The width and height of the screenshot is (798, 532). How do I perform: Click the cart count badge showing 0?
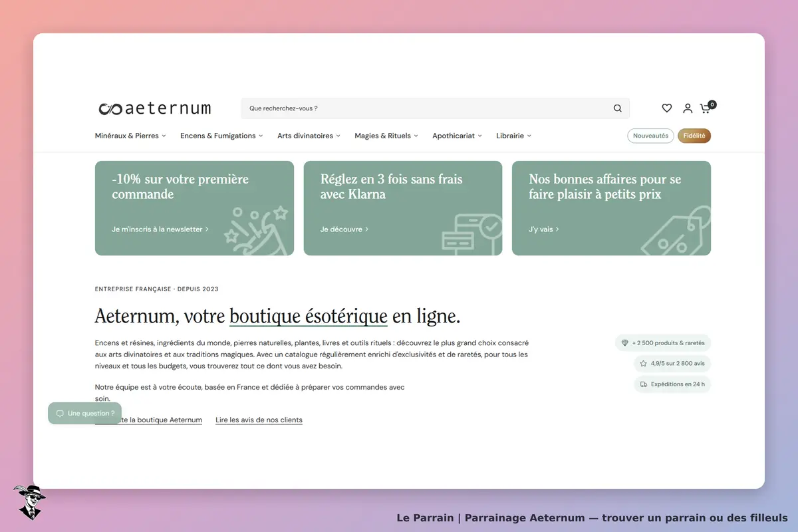click(x=712, y=104)
